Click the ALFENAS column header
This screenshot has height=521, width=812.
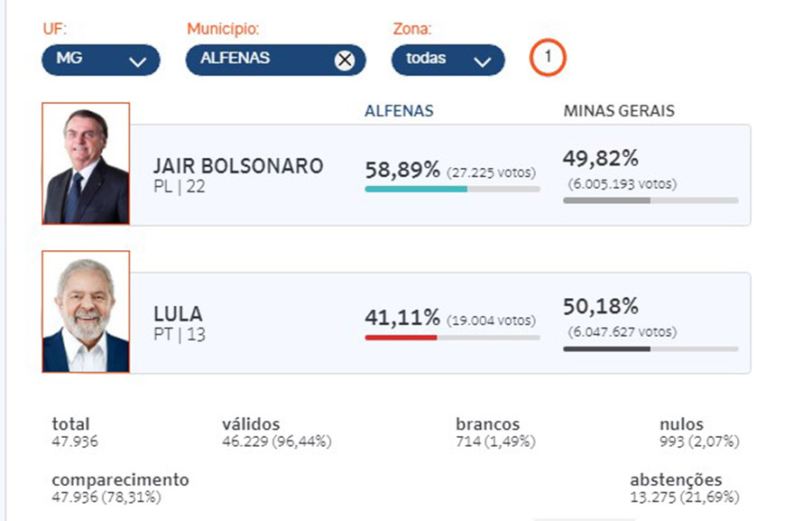399,111
